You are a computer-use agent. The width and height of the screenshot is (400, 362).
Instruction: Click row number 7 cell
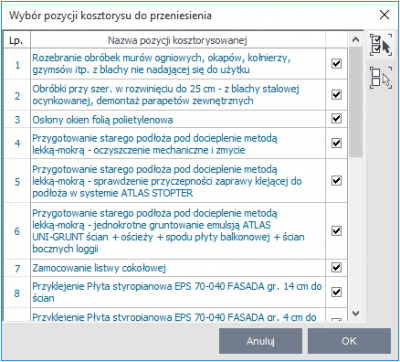(x=17, y=268)
